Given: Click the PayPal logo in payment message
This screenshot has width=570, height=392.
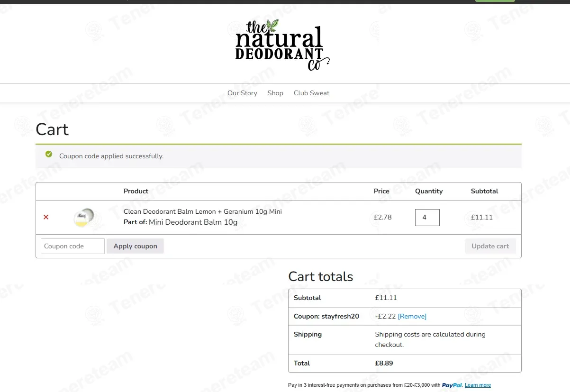Looking at the screenshot, I should coord(452,385).
